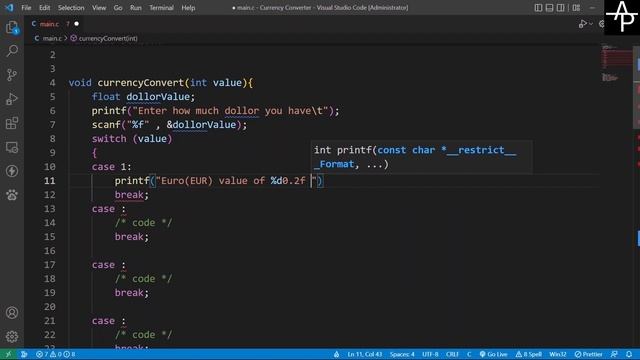Image resolution: width=640 pixels, height=360 pixels.
Task: Click line number 4 in gutter
Action: 52,82
